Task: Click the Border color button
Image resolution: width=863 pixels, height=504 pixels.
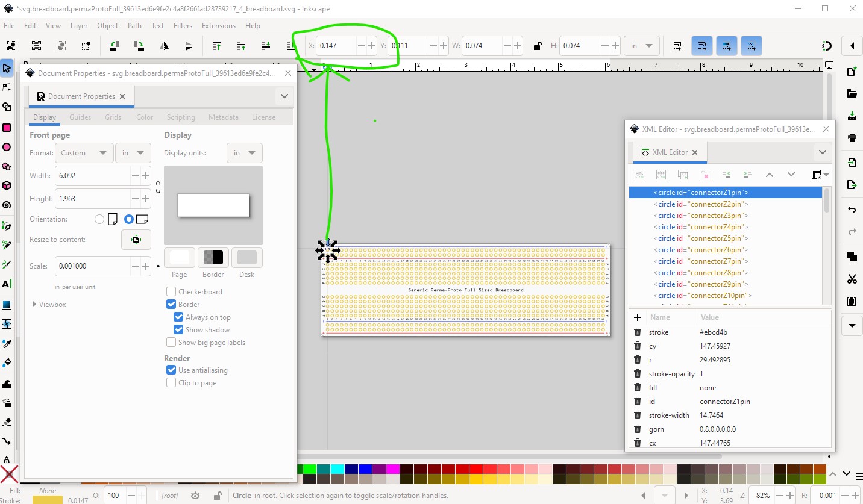Action: click(x=213, y=258)
